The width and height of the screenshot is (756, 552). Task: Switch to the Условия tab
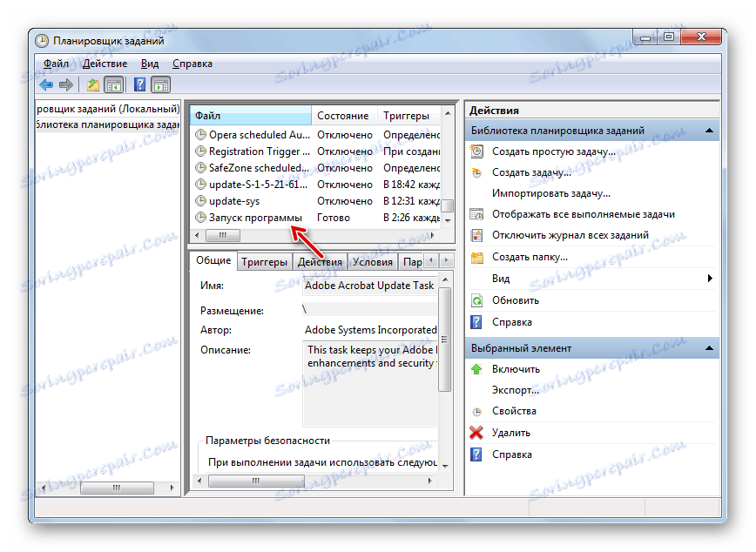373,262
